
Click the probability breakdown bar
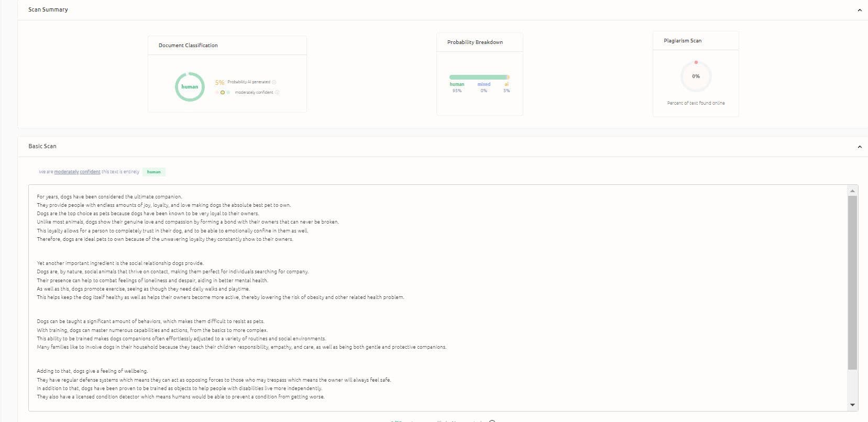479,77
